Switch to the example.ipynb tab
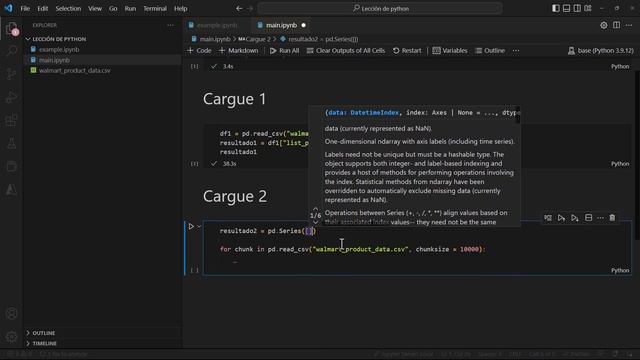Image resolution: width=640 pixels, height=360 pixels. 217,25
